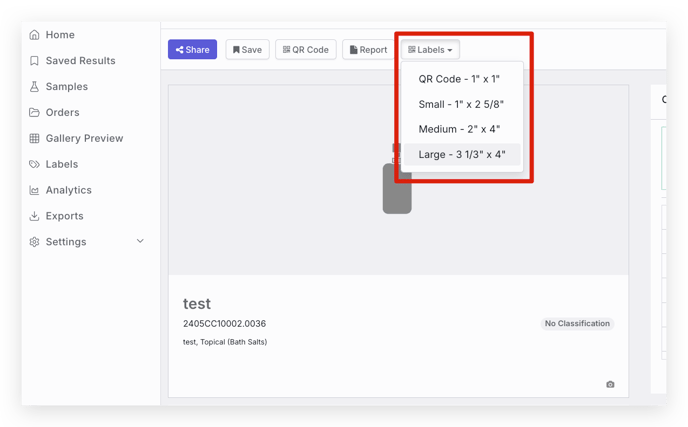This screenshot has height=427, width=688.
Task: Open the QR Code toolbar button
Action: (x=306, y=50)
